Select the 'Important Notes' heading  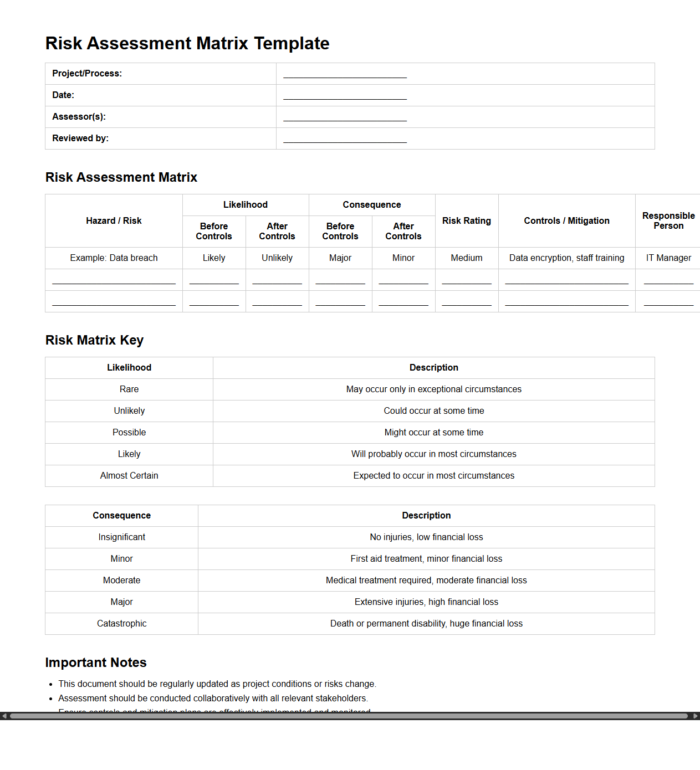point(96,663)
